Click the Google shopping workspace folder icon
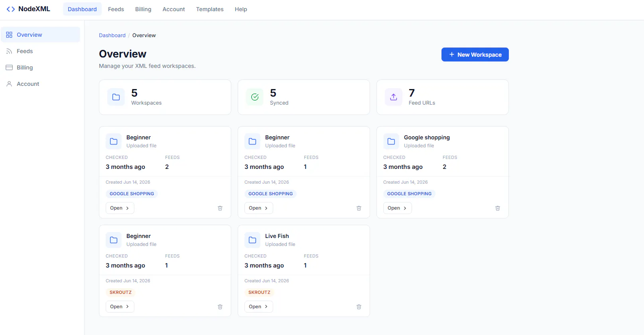644x335 pixels. point(391,141)
